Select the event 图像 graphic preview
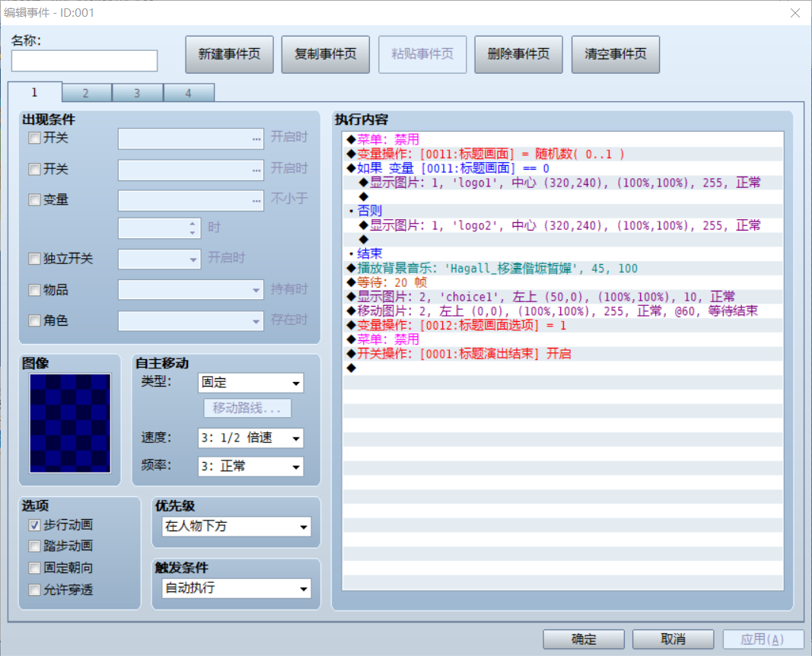This screenshot has width=812, height=656. (70, 424)
